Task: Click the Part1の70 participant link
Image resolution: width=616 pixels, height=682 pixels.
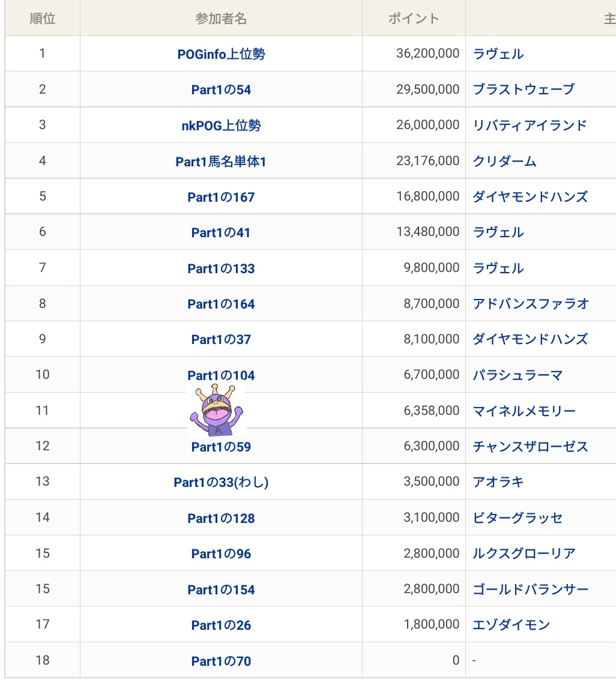Action: tap(221, 662)
